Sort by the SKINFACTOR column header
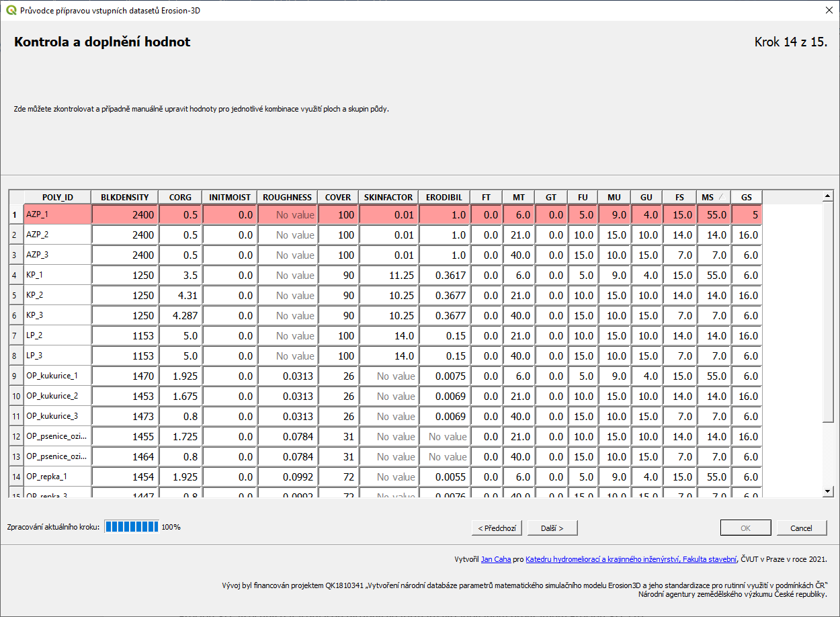 click(388, 197)
